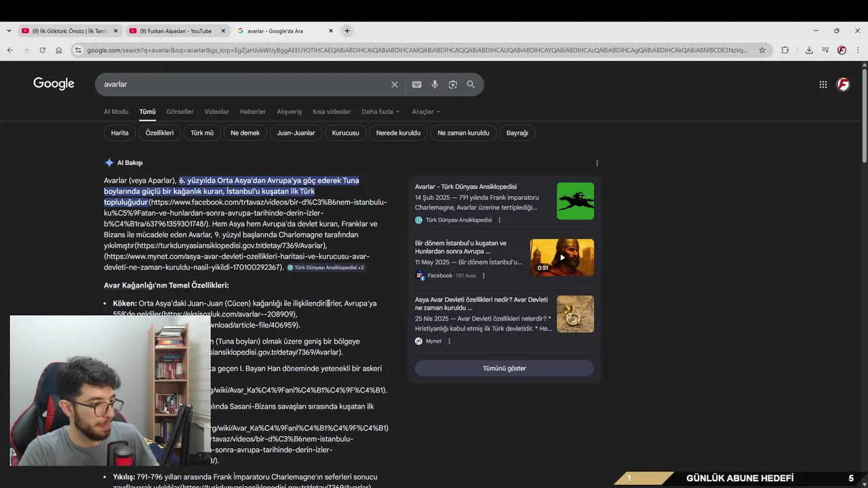Start a voice search with microphone

[435, 84]
